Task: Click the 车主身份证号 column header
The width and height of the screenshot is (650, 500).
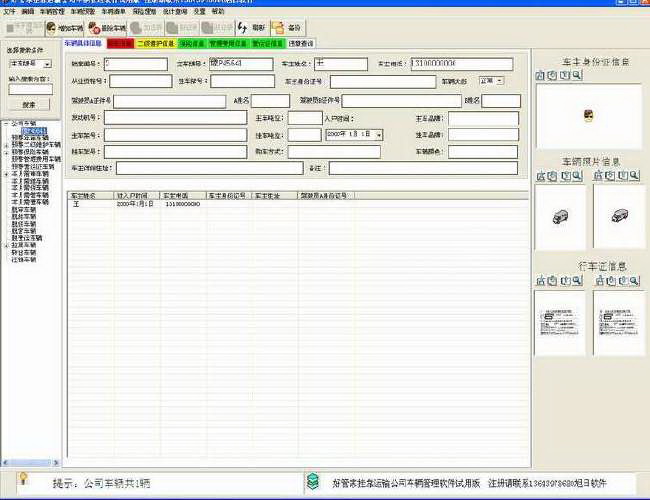Action: (x=229, y=195)
